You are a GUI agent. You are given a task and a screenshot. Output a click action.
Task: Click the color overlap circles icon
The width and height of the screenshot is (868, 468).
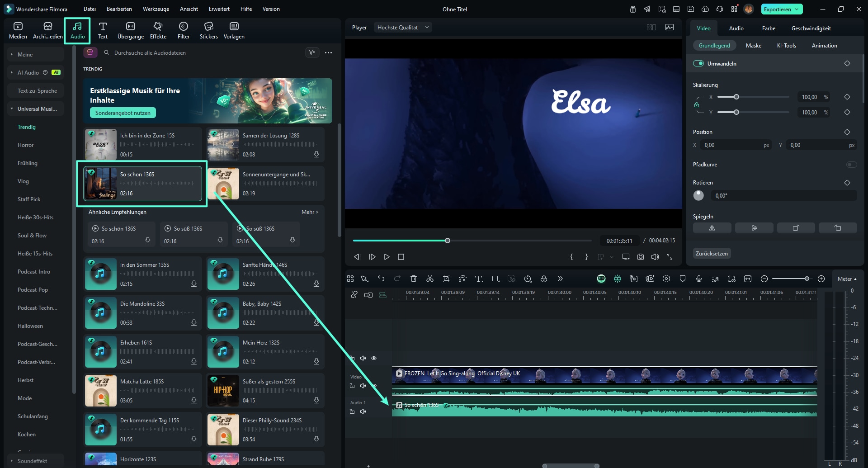coord(544,279)
